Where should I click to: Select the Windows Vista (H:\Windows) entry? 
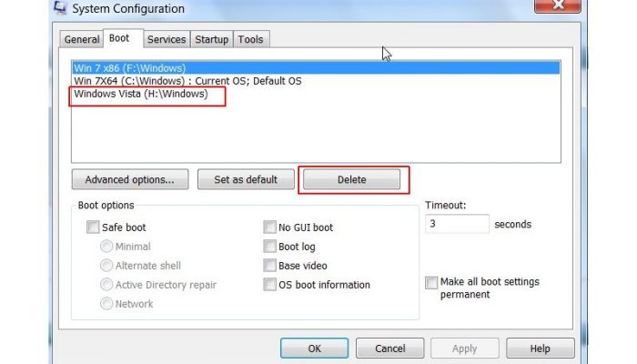coord(316,94)
